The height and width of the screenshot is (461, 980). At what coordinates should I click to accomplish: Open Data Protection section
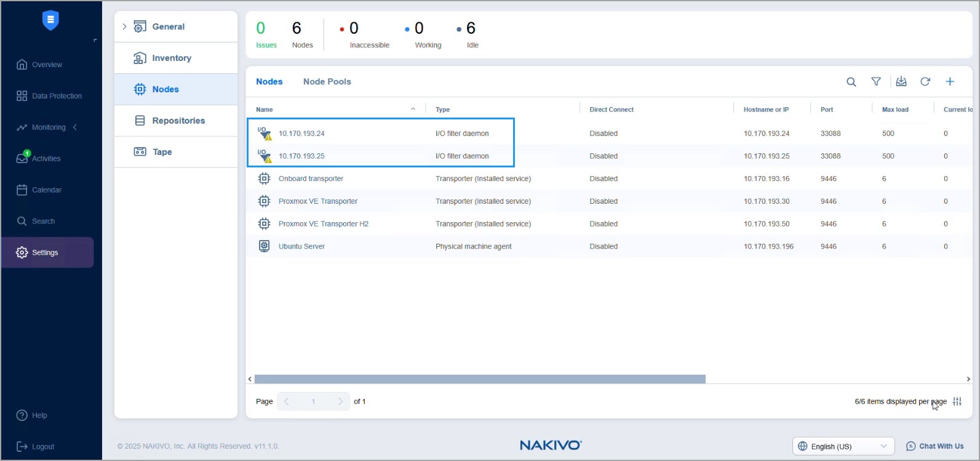[x=49, y=96]
